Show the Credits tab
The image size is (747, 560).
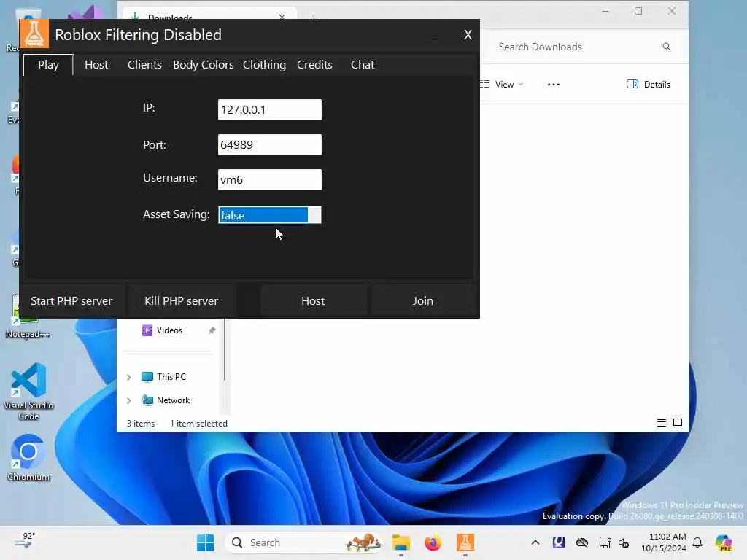(x=314, y=65)
